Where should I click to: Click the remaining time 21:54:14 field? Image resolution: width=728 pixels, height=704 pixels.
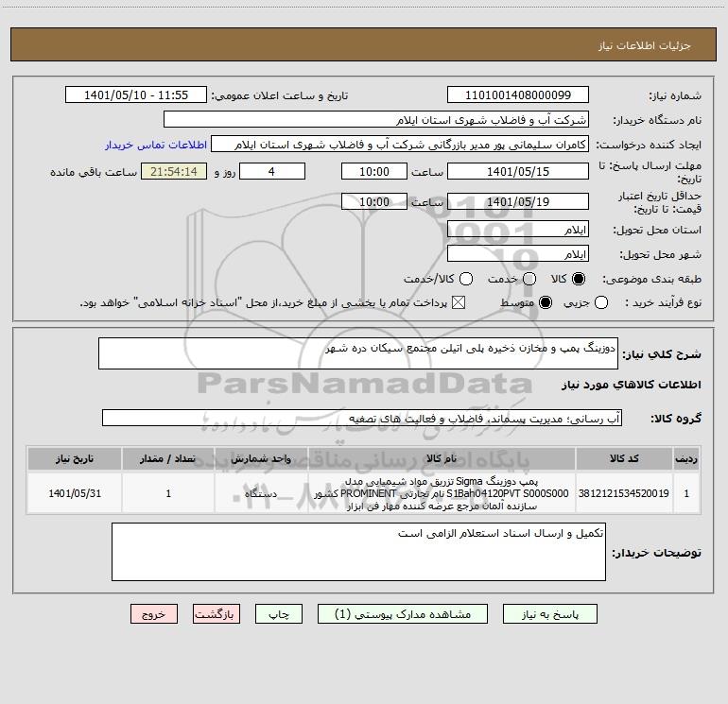(x=174, y=171)
